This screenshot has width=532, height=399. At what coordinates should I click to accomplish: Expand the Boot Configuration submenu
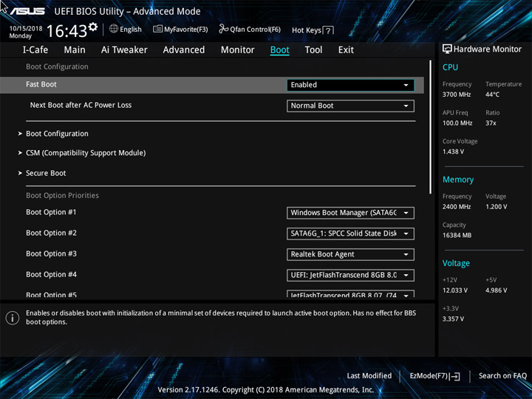point(57,134)
